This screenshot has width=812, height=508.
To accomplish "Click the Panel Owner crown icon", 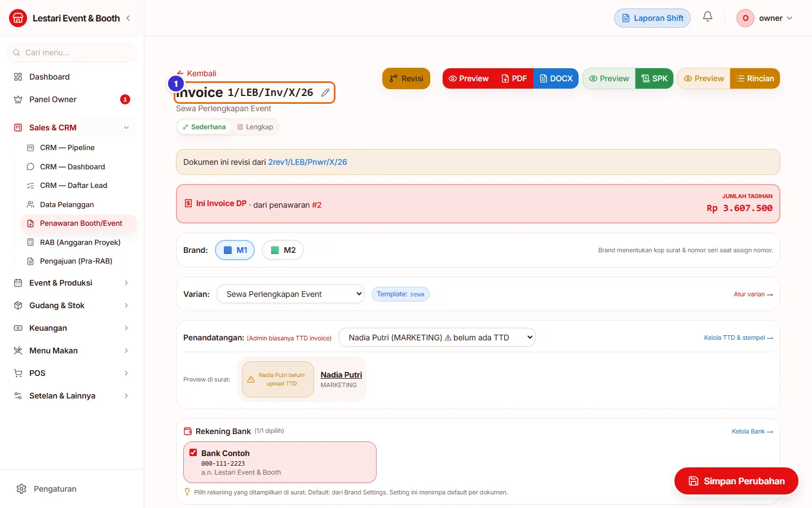I will pos(18,99).
